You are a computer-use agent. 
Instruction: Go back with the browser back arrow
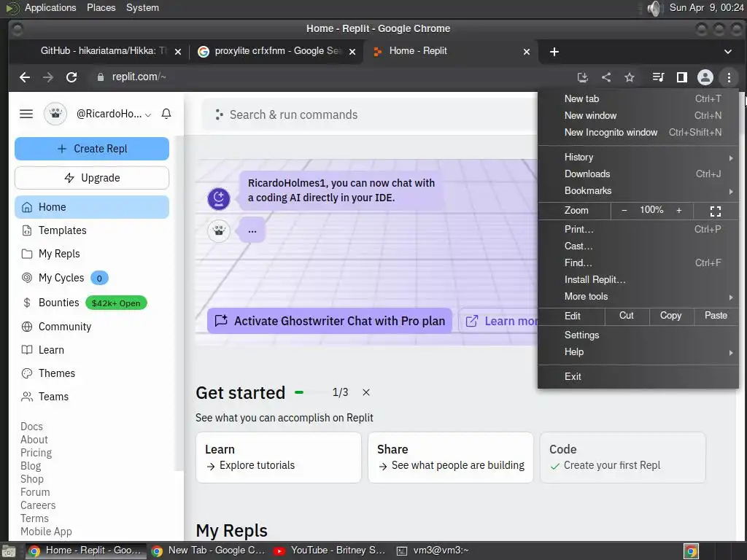(x=25, y=77)
